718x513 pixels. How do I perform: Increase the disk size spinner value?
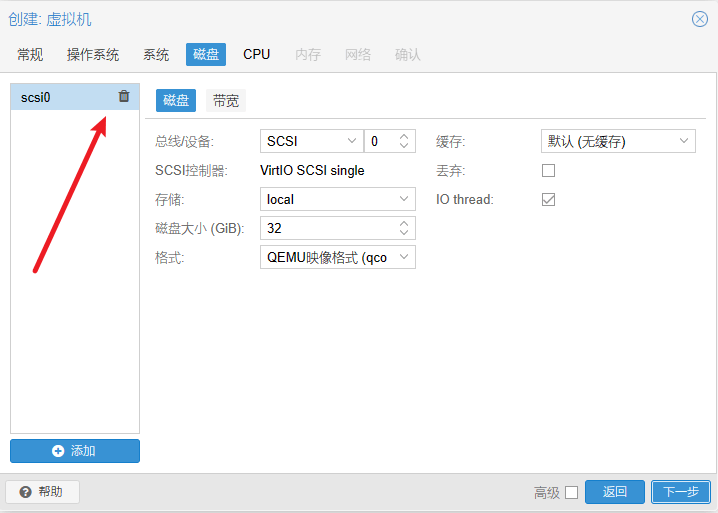coord(404,224)
